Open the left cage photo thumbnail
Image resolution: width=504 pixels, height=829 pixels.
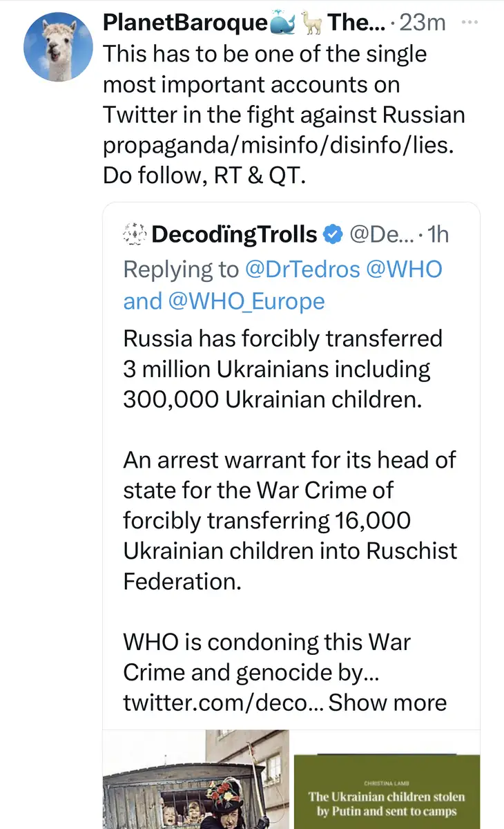tap(196, 781)
